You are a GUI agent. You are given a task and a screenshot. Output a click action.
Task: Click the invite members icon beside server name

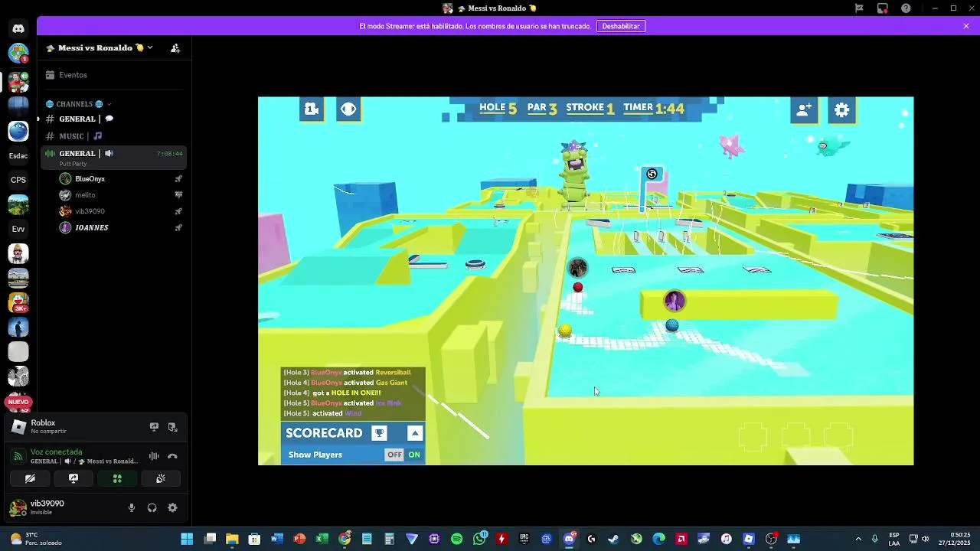(175, 47)
